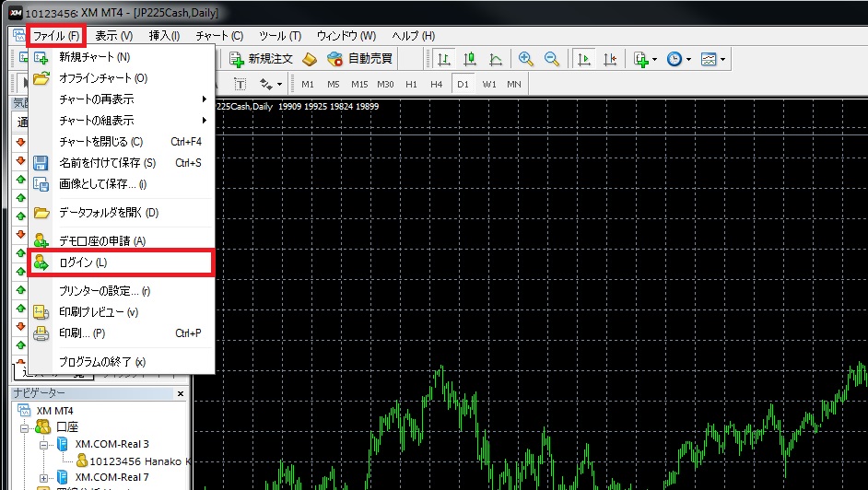
Task: Zoom out on the chart
Action: point(552,59)
